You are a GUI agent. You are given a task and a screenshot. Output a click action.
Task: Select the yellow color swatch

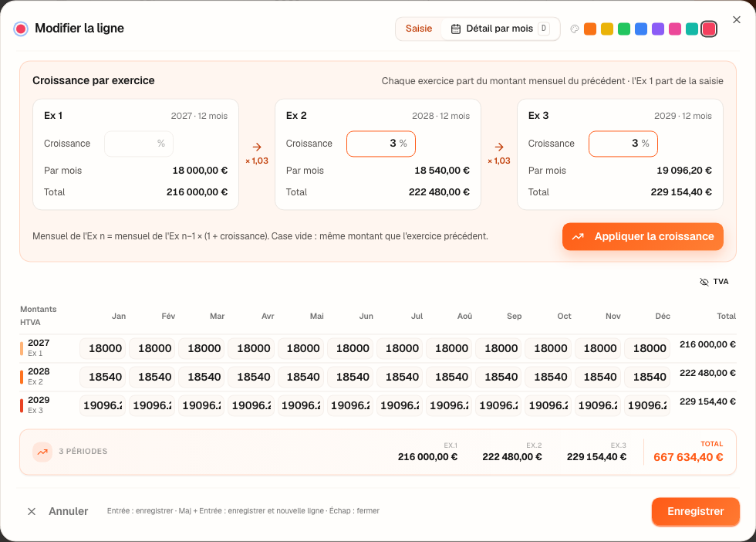coord(607,29)
